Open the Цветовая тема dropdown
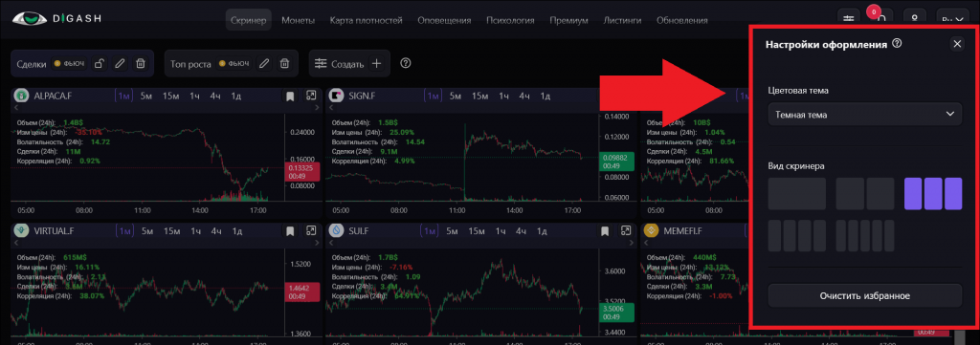This screenshot has height=345, width=980. point(865,114)
